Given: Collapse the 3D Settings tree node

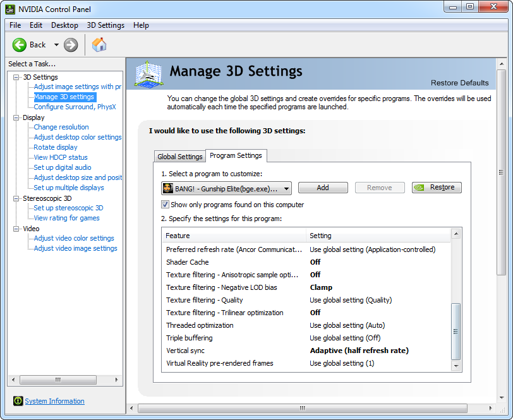Looking at the screenshot, I should 16,77.
